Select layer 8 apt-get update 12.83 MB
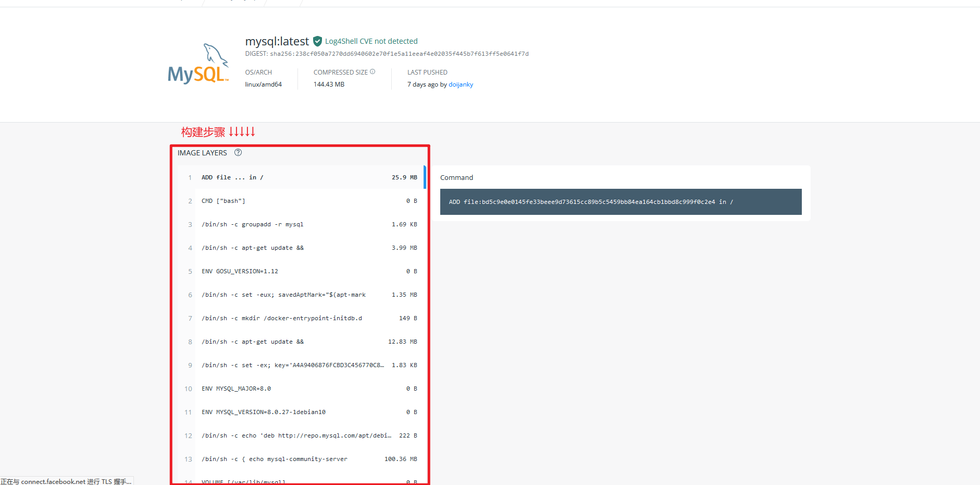This screenshot has height=485, width=980. (x=302, y=342)
